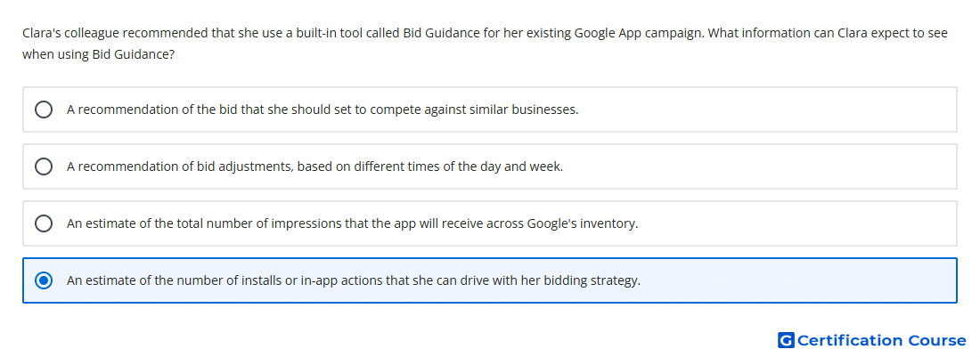Click the line 'when using Bid Guidance?'
The image size is (980, 357).
(x=98, y=54)
